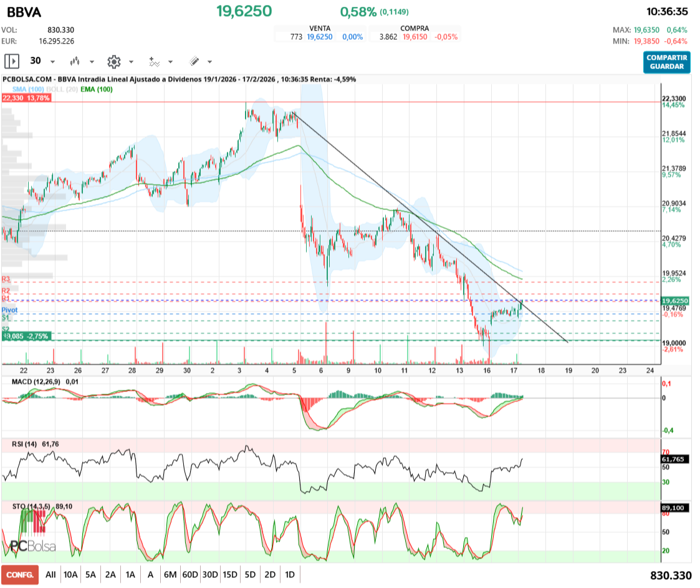Click the red 22,330 price level label
The height and width of the screenshot is (588, 700).
pos(25,98)
